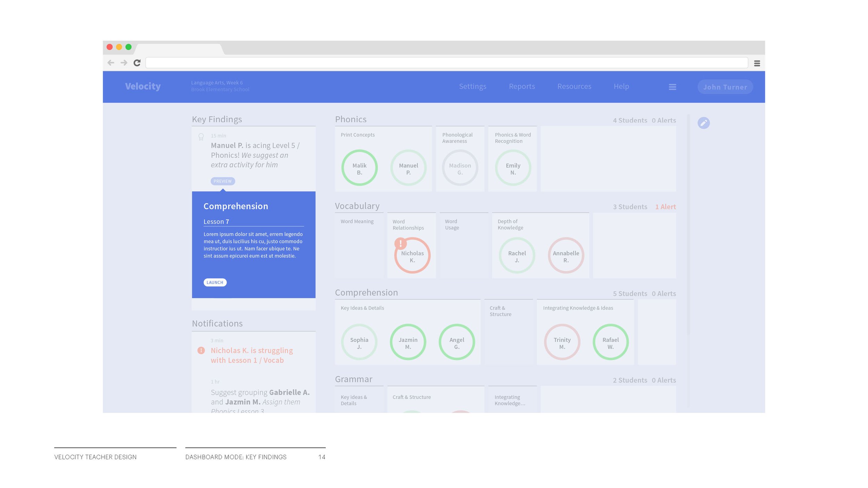Click the browser back arrow

tap(111, 63)
